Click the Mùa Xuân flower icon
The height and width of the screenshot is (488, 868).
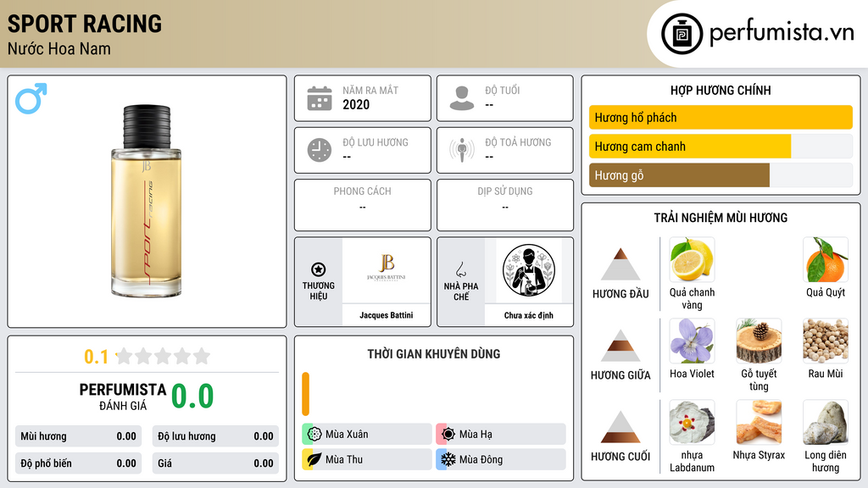click(x=314, y=435)
